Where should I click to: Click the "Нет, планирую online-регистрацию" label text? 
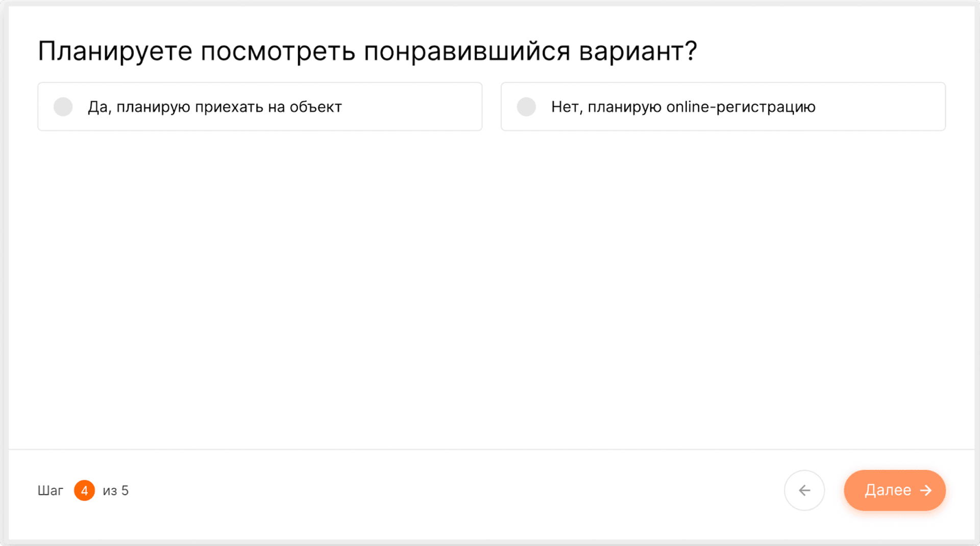pyautogui.click(x=683, y=107)
